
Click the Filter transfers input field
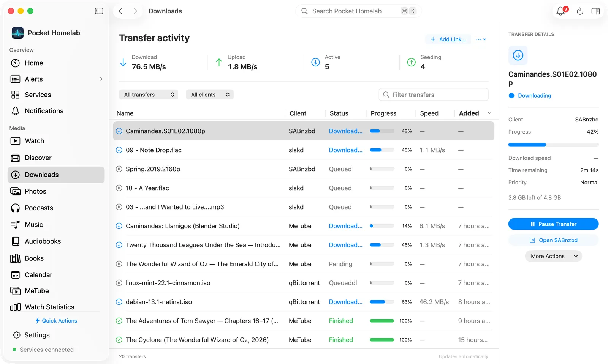pos(434,95)
